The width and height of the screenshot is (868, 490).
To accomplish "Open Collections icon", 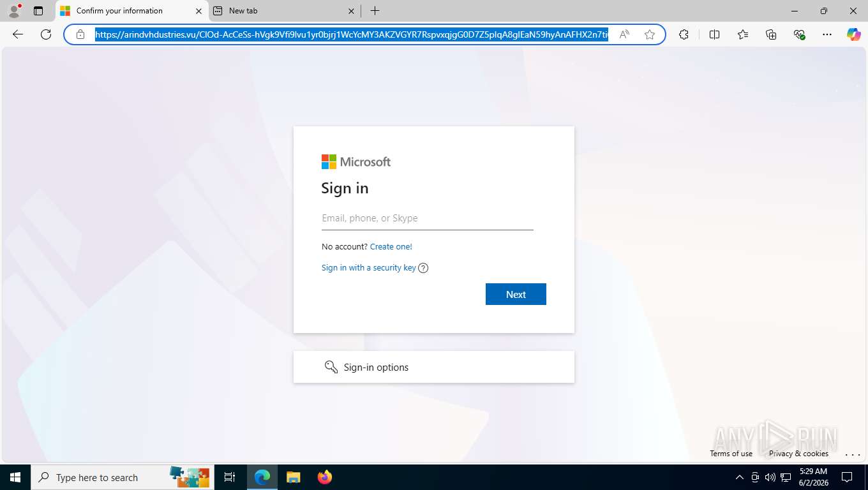I will pos(771,34).
